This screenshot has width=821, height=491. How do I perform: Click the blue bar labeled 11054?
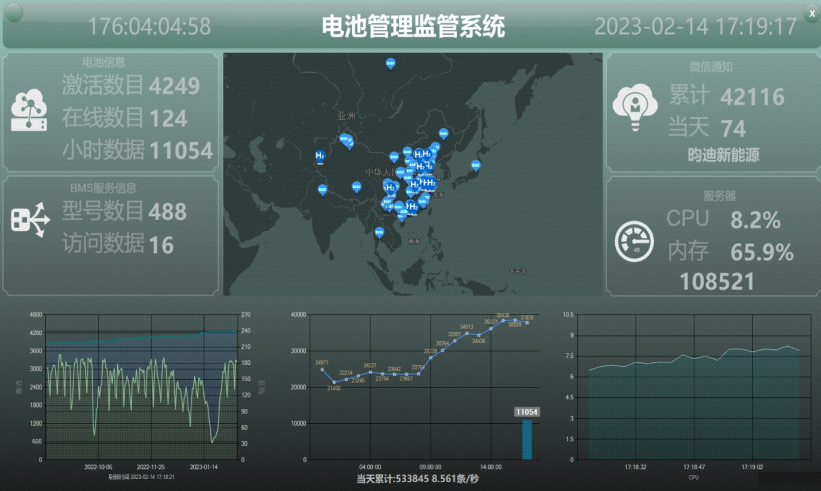(x=527, y=439)
